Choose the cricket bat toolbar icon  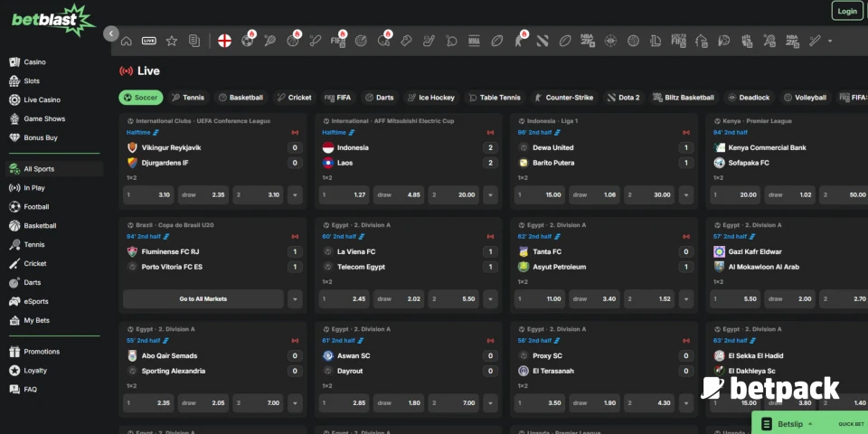(316, 41)
